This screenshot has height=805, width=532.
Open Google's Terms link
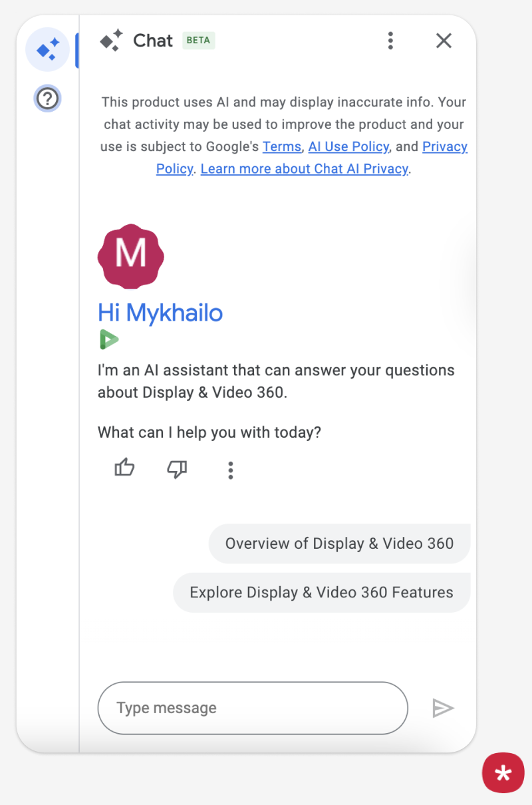tap(281, 146)
